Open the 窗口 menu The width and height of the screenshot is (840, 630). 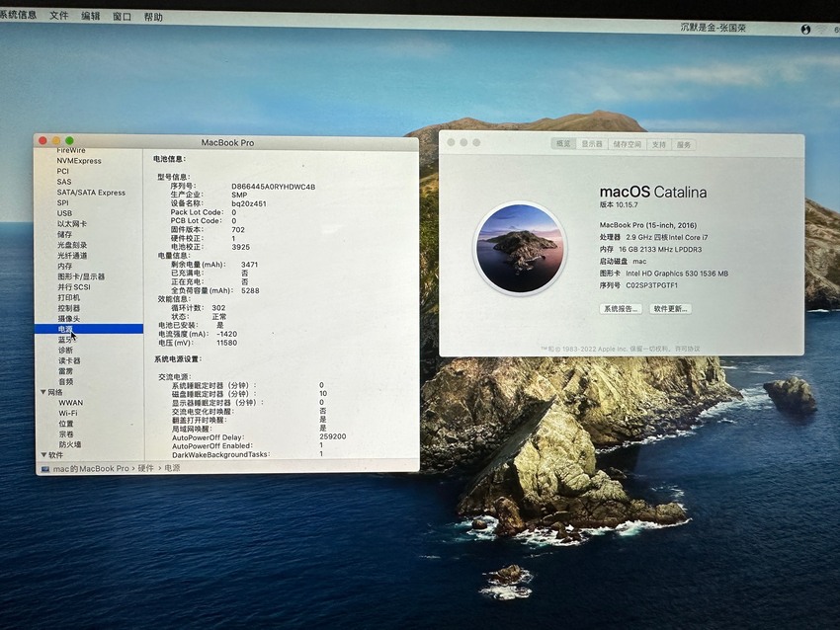click(122, 17)
